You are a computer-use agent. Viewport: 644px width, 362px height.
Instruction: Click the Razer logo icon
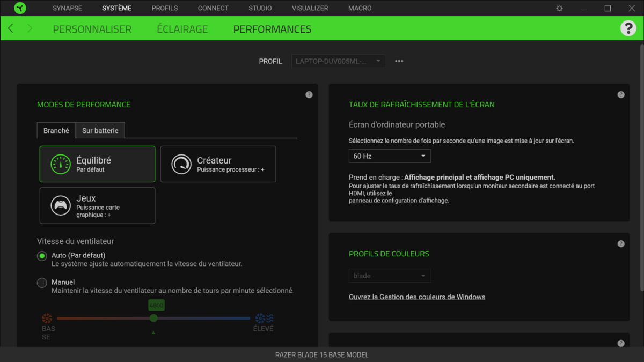coord(20,8)
